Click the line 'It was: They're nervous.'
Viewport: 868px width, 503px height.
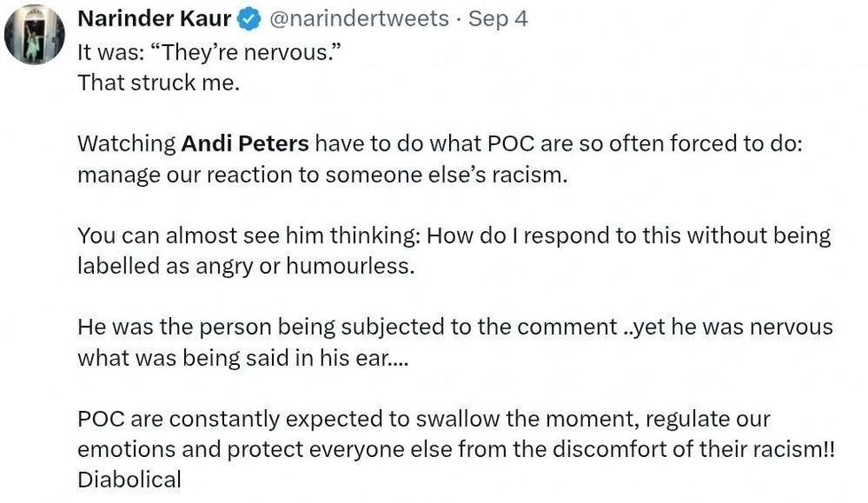point(209,52)
